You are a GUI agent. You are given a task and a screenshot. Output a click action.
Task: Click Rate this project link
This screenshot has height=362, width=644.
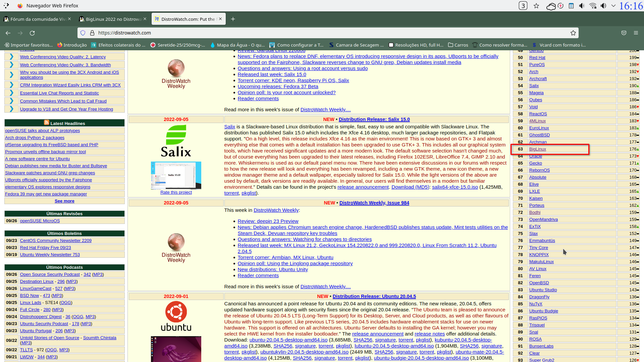pos(176,192)
